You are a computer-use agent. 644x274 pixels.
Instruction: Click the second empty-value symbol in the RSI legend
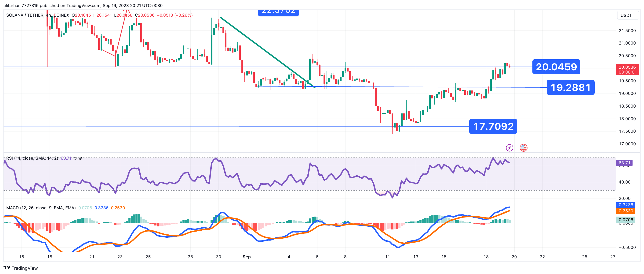80,158
